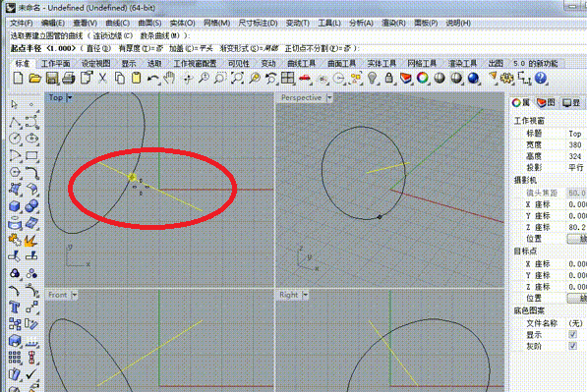Switch to the 工作平面 toolbar tab
This screenshot has width=587, height=392.
(x=56, y=64)
